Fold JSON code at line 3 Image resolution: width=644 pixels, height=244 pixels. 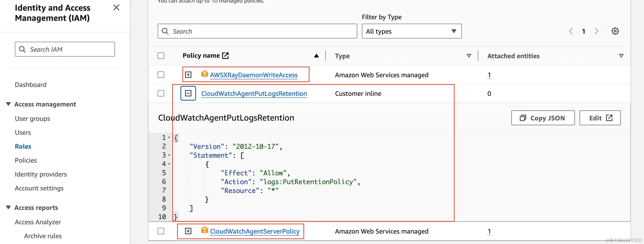169,155
